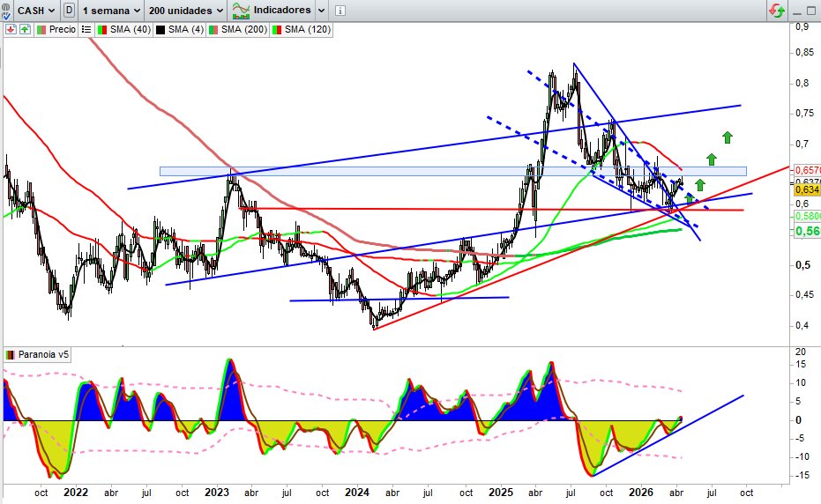Click the green 0,5806 price label
This screenshot has height=504, width=821.
pyautogui.click(x=807, y=216)
